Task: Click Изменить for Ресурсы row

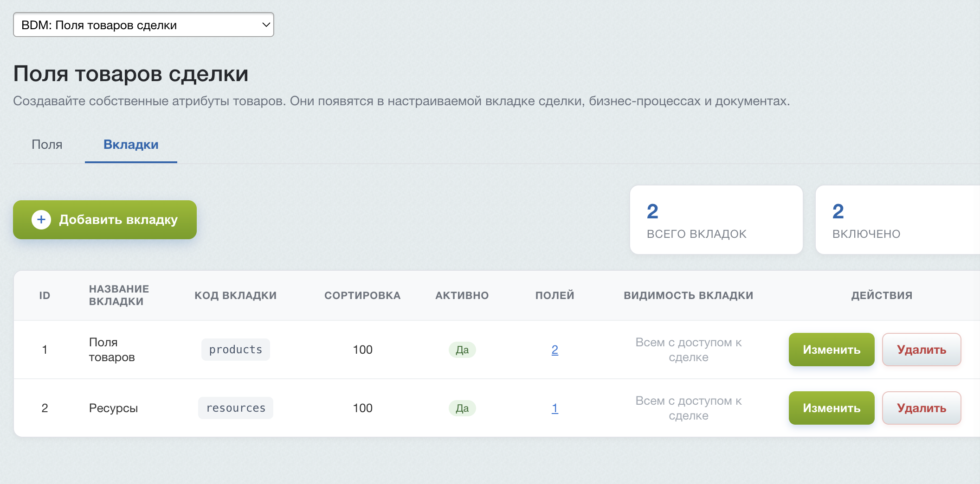Action: 832,408
